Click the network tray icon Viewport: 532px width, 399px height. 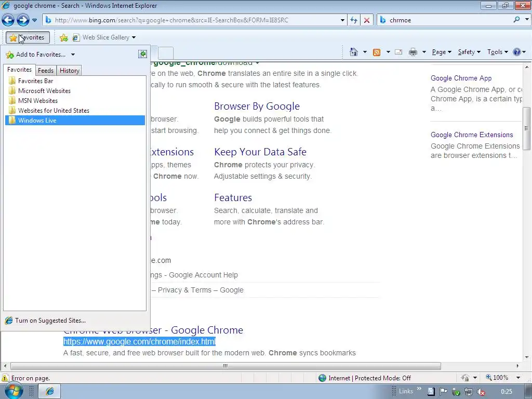[469, 392]
